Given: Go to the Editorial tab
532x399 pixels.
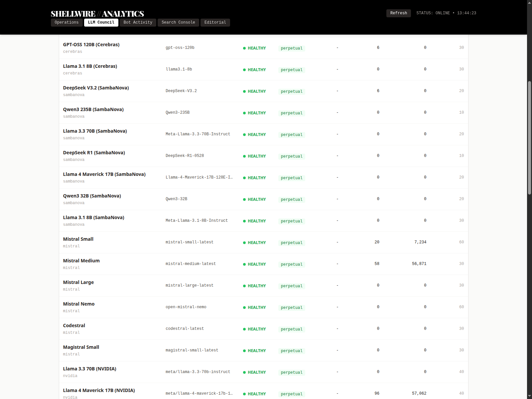Looking at the screenshot, I should click(x=215, y=22).
